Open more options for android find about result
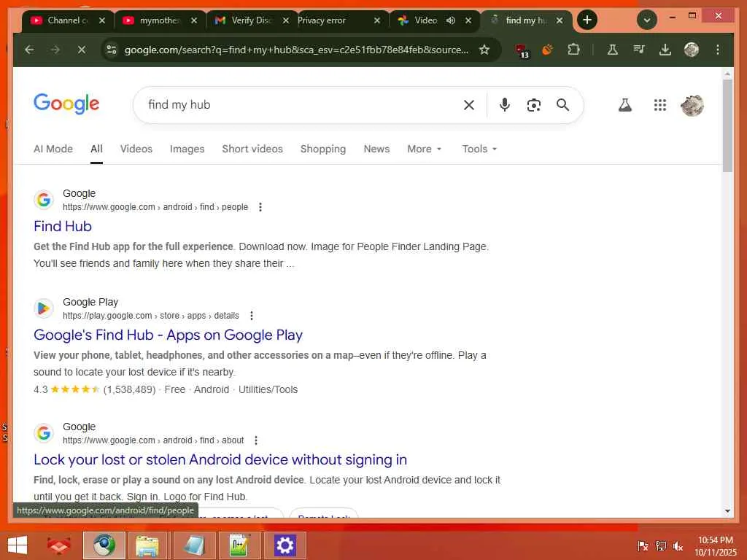Viewport: 747px width, 560px height. click(256, 440)
